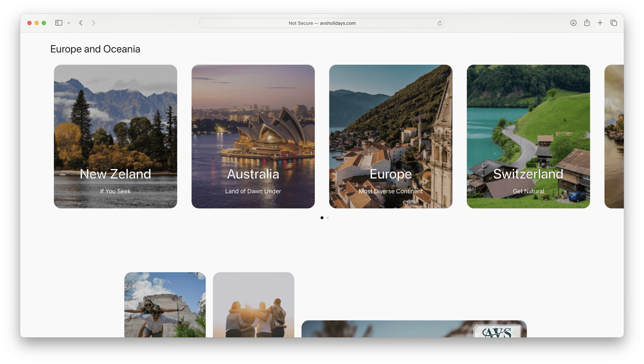Viewport: 644px width, 364px height.
Task: Open the Europe Most Diverse Continent card
Action: coord(390,136)
